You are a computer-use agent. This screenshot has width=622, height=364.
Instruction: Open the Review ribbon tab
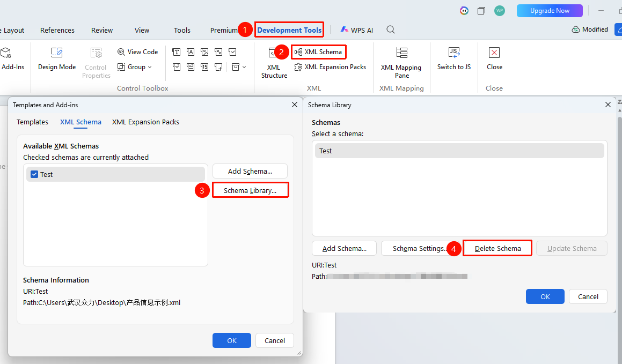pos(102,30)
